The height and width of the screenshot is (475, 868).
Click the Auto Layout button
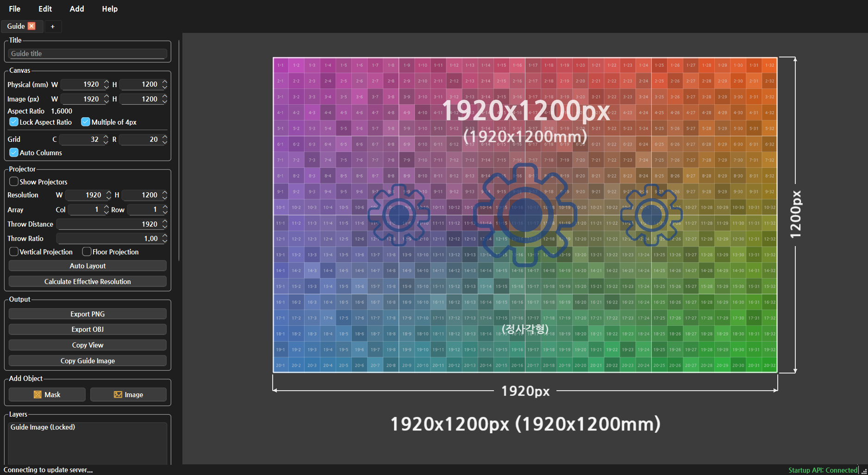pos(87,266)
